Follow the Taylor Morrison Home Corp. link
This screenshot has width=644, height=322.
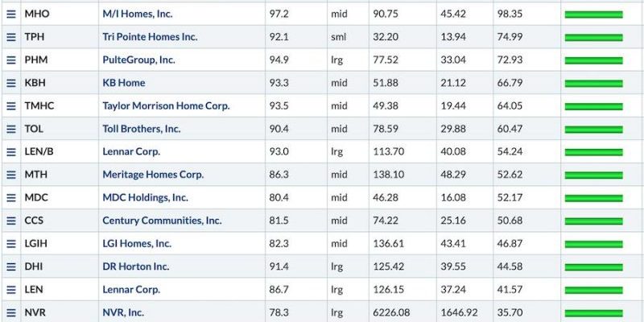[166, 106]
